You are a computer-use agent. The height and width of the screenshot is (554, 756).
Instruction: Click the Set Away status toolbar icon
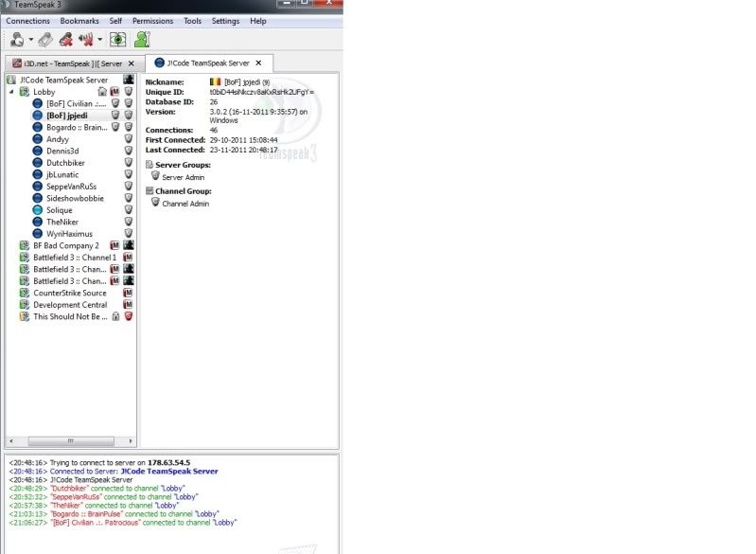17,40
